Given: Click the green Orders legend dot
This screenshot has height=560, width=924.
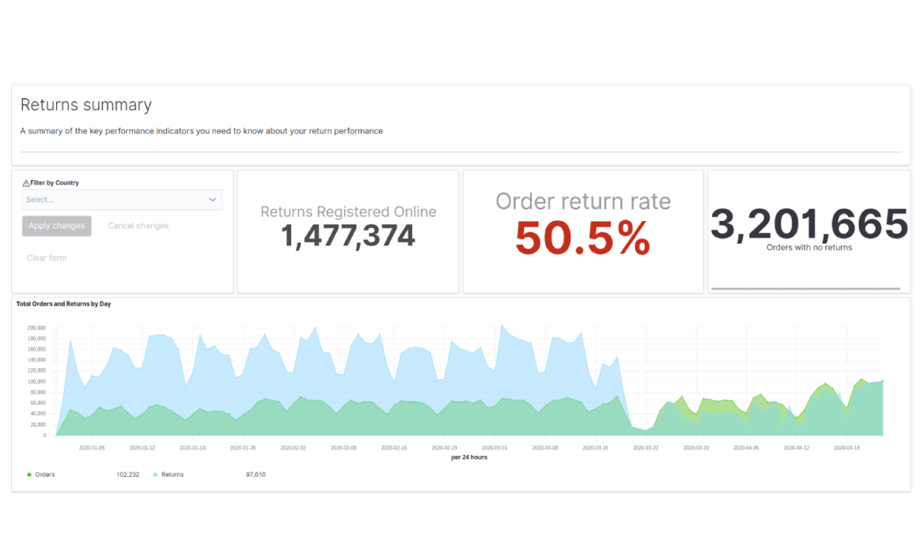Looking at the screenshot, I should pyautogui.click(x=29, y=474).
